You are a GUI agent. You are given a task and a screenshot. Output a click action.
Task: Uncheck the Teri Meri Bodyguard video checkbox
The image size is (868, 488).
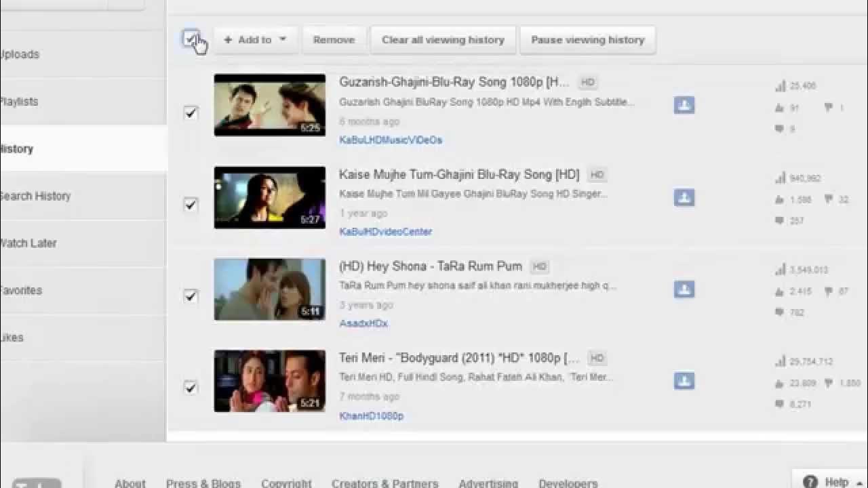pyautogui.click(x=191, y=387)
